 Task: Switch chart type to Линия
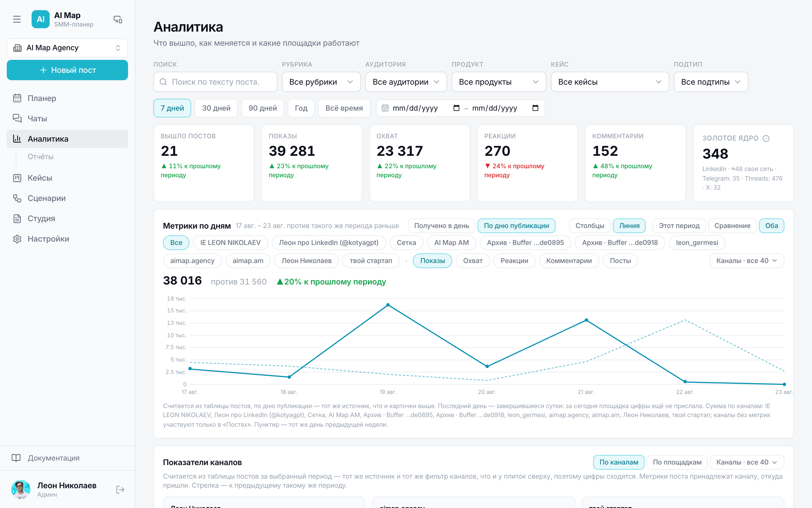(629, 226)
